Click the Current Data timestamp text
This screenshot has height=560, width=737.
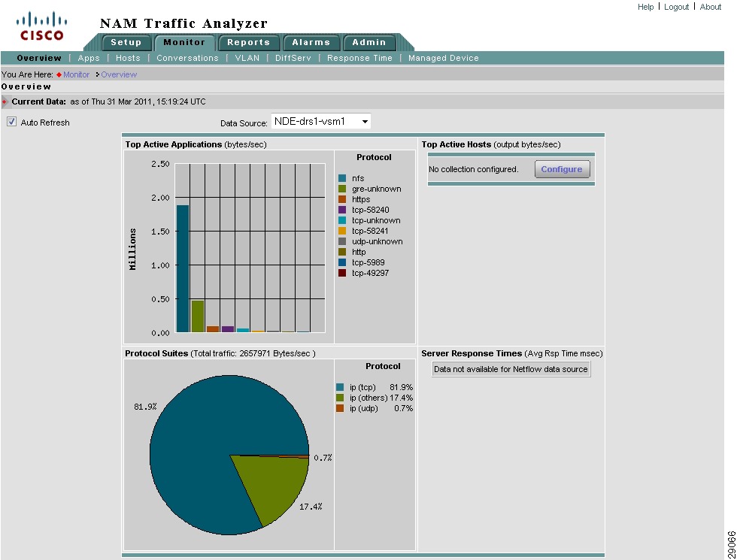coord(138,101)
